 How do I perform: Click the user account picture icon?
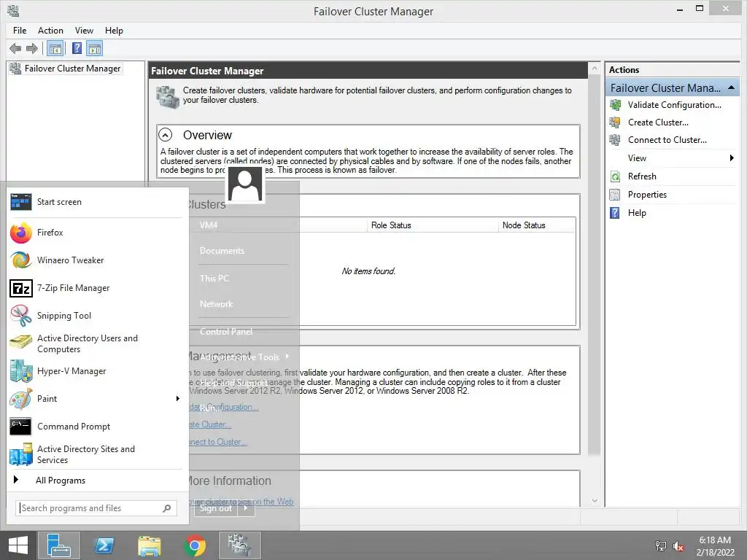coord(245,184)
